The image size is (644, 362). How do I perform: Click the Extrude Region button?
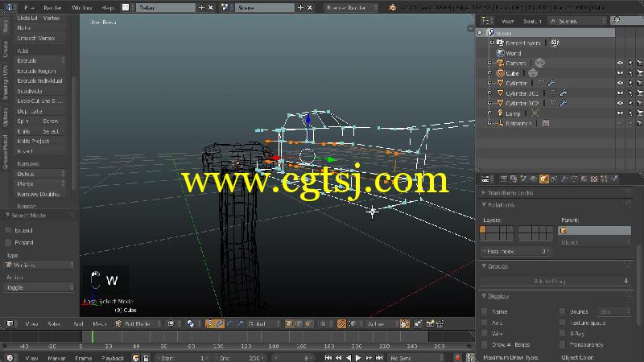point(39,71)
